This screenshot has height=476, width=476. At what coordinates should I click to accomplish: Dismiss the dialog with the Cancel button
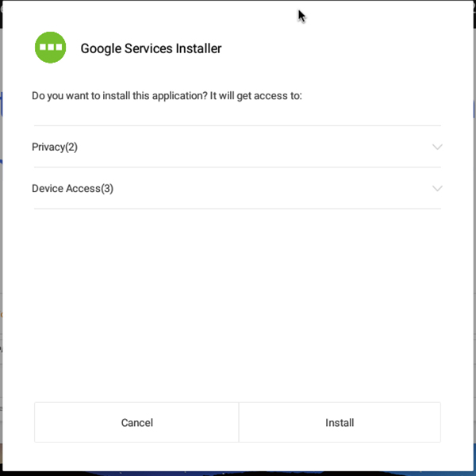[136, 422]
